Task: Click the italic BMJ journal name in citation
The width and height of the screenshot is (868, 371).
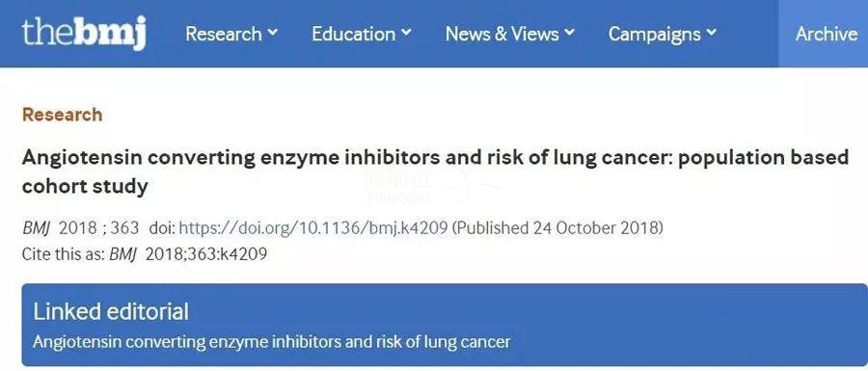Action: (36, 227)
